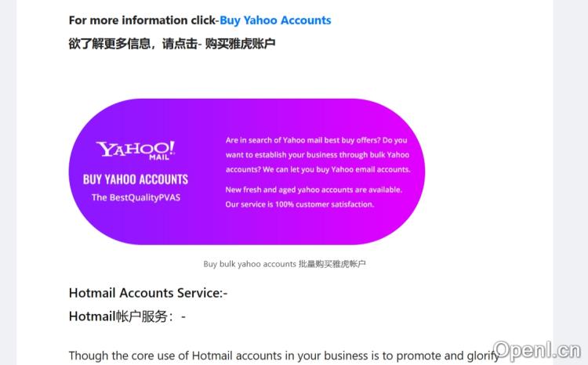Click the caption Buy bulk yahoo accounts
This screenshot has height=365, width=588.
[x=250, y=264]
